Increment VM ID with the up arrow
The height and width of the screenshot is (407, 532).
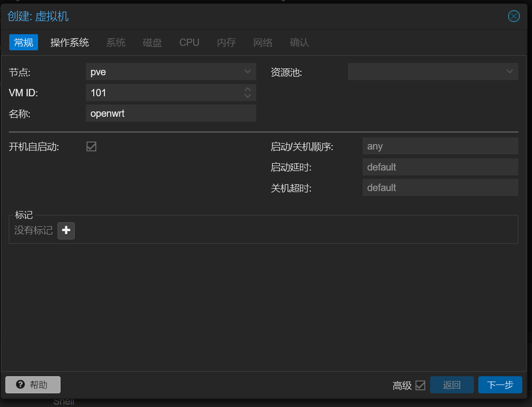point(247,89)
